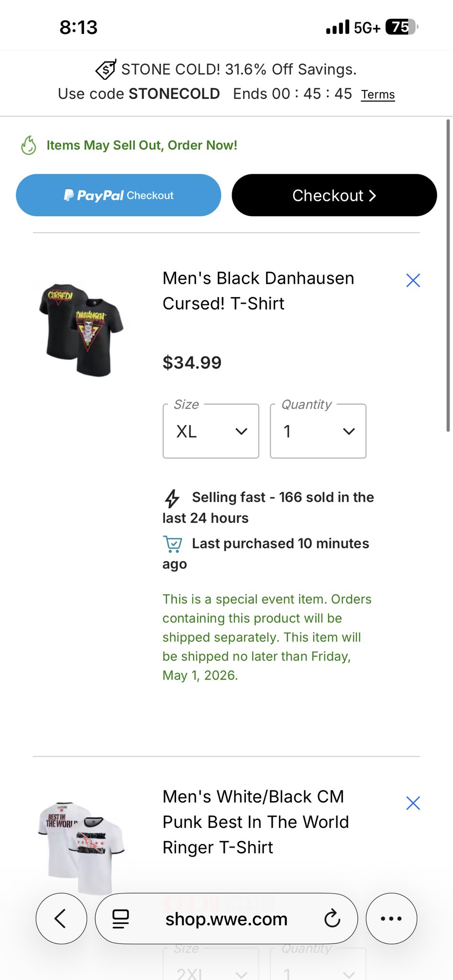Open the XL size dropdown
Image resolution: width=453 pixels, height=980 pixels.
coord(211,431)
